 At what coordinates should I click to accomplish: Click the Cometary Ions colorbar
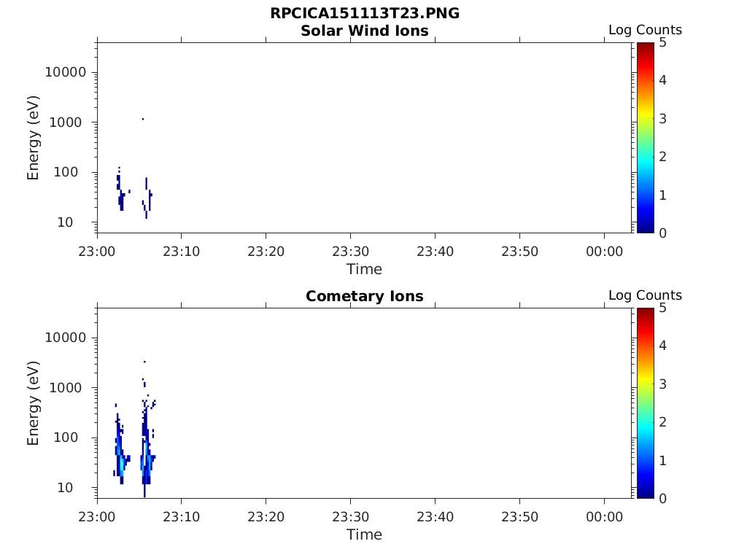click(645, 402)
